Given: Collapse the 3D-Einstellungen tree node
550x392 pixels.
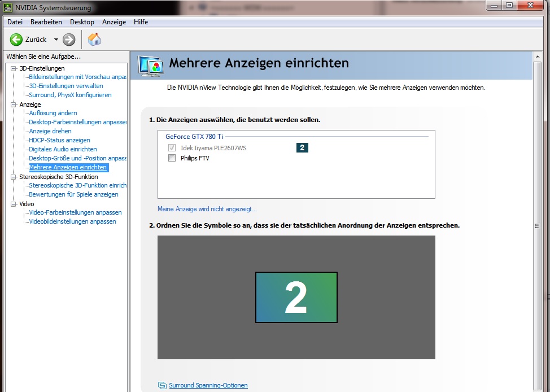Looking at the screenshot, I should 14,68.
